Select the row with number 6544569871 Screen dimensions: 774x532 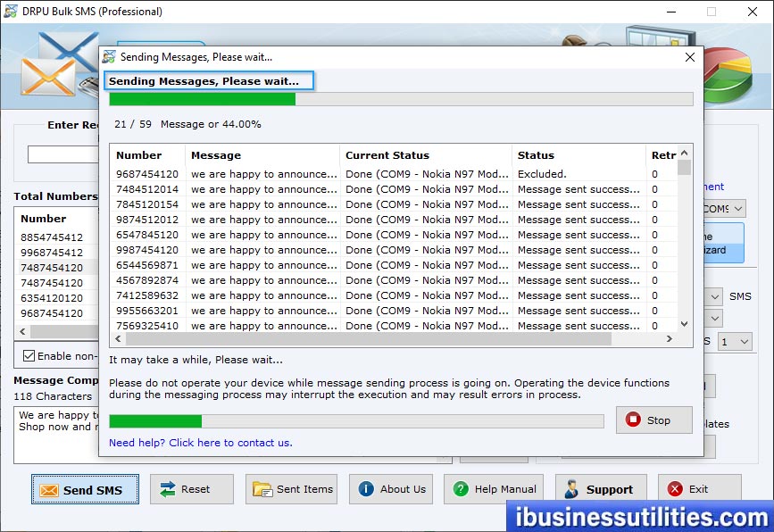click(x=394, y=265)
